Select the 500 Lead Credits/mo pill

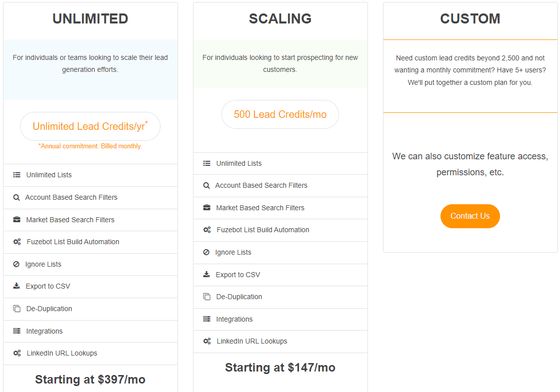tap(280, 114)
